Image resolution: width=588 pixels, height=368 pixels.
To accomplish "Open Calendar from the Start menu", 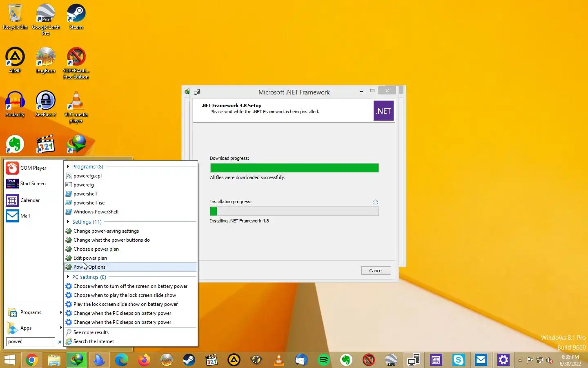I will point(33,200).
